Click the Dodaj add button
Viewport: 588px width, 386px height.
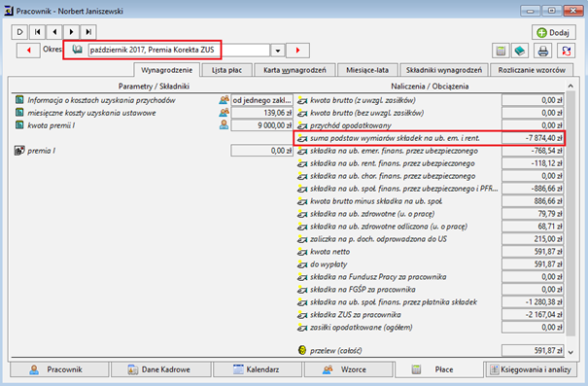(x=554, y=33)
